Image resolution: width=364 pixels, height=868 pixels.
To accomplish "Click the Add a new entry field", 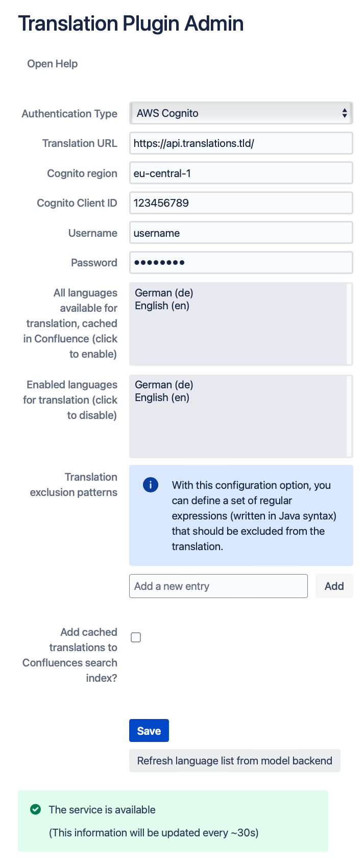I will pyautogui.click(x=219, y=586).
